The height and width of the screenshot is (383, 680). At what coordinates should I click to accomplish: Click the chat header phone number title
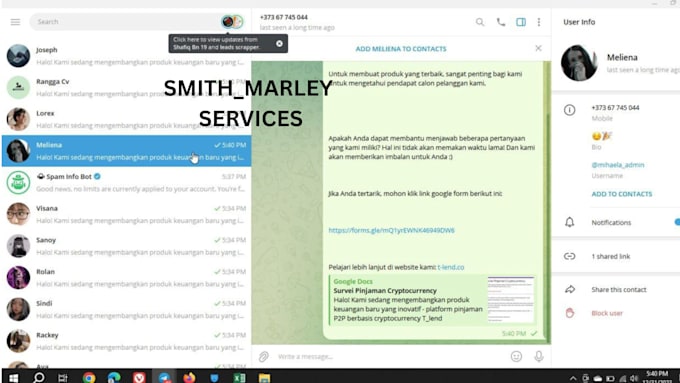pyautogui.click(x=284, y=17)
